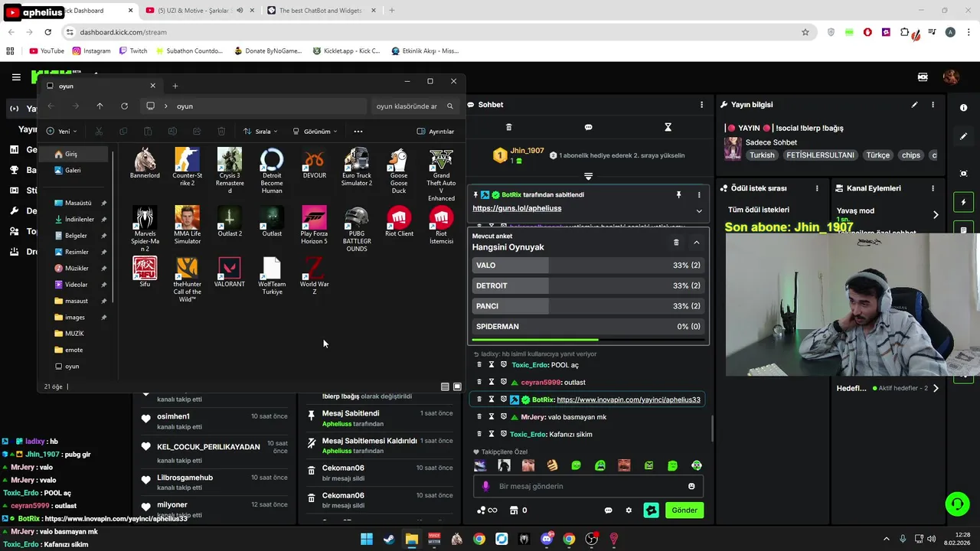The height and width of the screenshot is (551, 980).
Task: Click the DETROIT poll option bar
Action: pyautogui.click(x=588, y=285)
